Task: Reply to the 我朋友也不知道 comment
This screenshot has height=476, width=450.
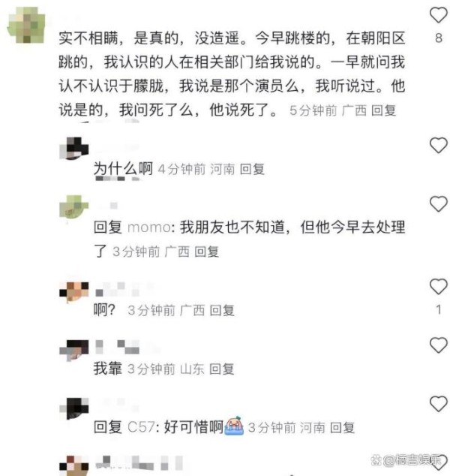Action: pos(206,252)
